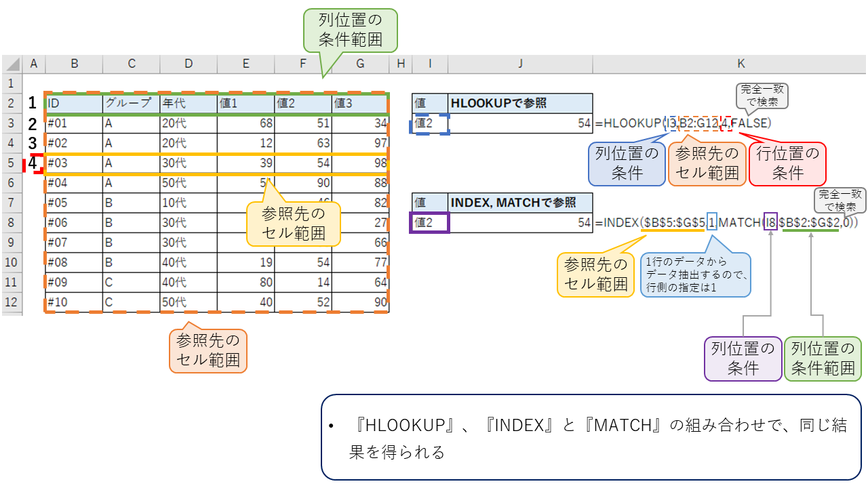
Task: Select cell containing #02
Action: 74,143
